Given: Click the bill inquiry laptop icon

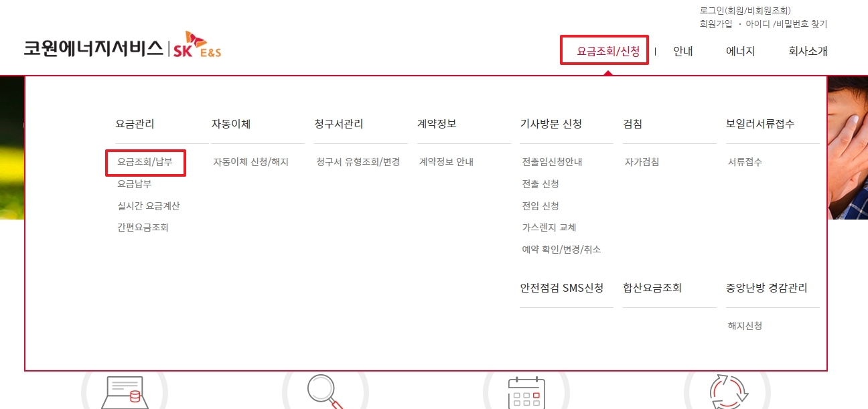Looking at the screenshot, I should (124, 398).
